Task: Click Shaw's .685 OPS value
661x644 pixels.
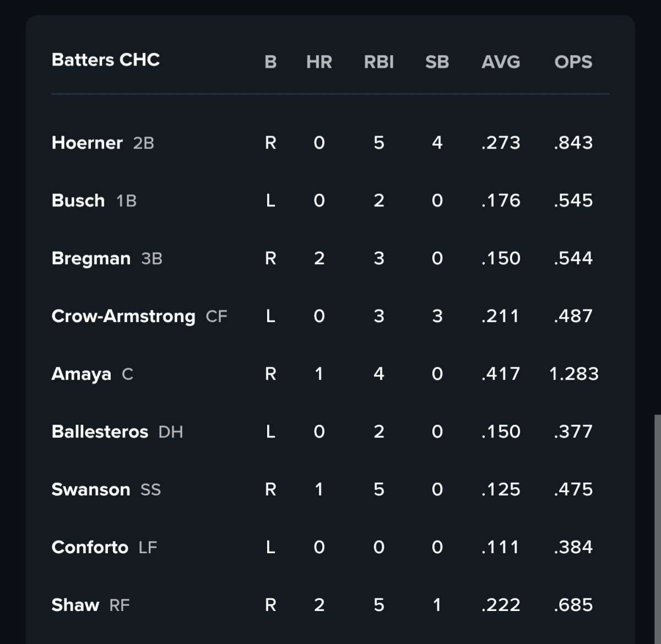Action: (573, 605)
